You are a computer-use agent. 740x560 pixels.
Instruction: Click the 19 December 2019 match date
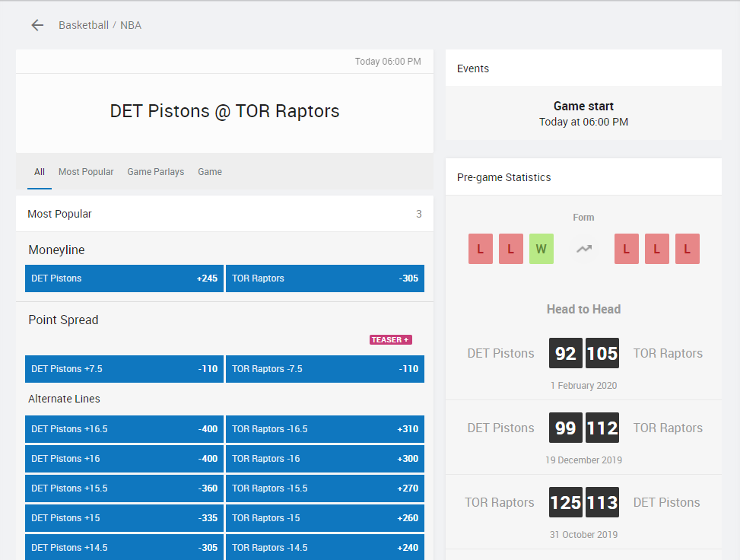[x=583, y=460]
